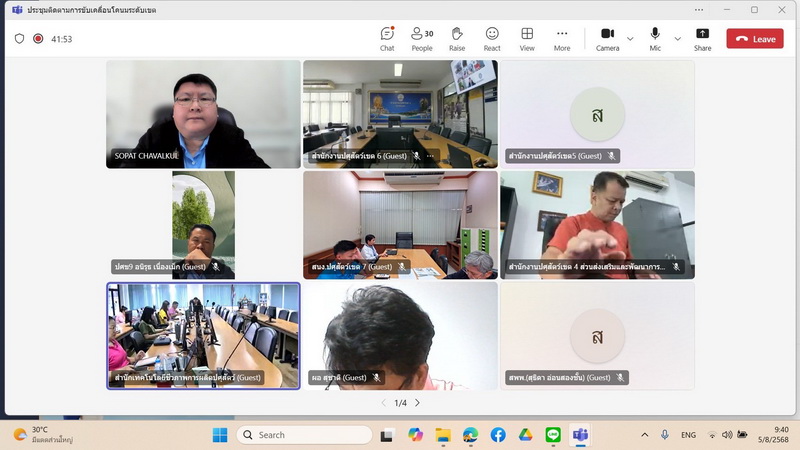Go to next page of participants
The image size is (800, 450).
click(x=417, y=403)
